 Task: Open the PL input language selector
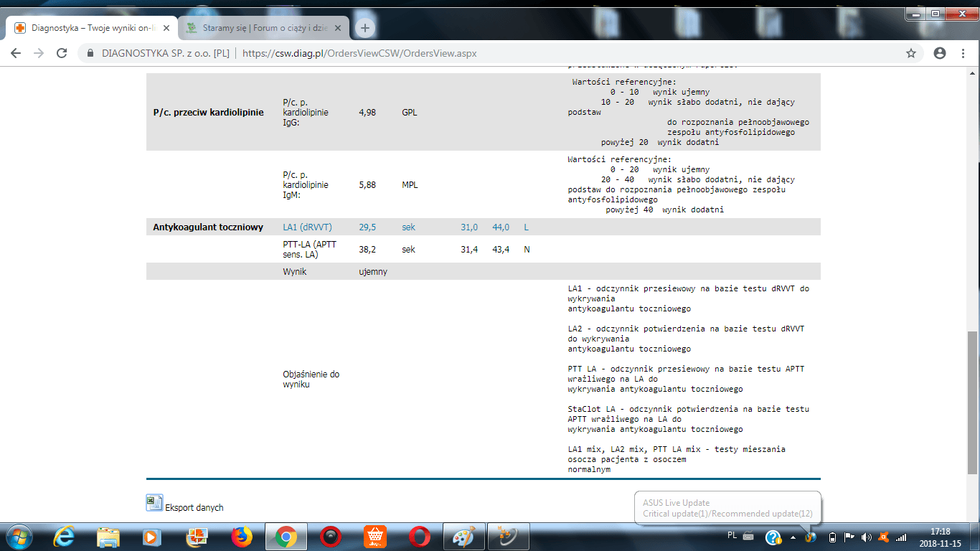(x=732, y=536)
